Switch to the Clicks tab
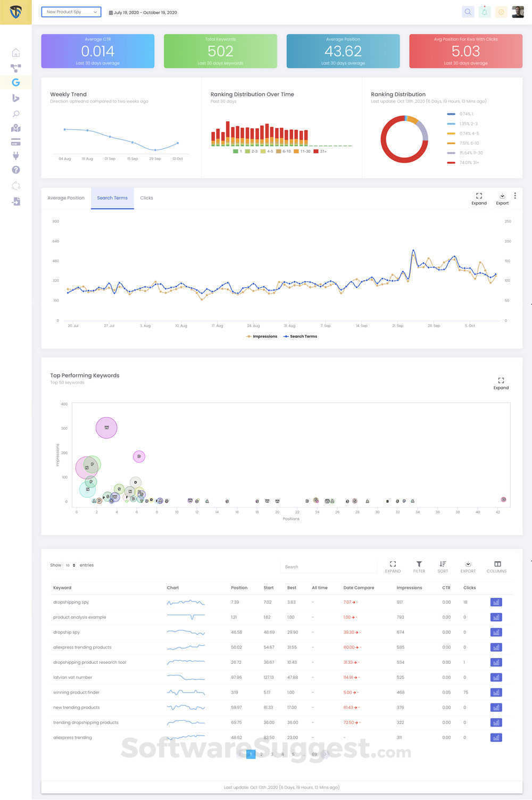This screenshot has height=800, width=532. tap(146, 198)
